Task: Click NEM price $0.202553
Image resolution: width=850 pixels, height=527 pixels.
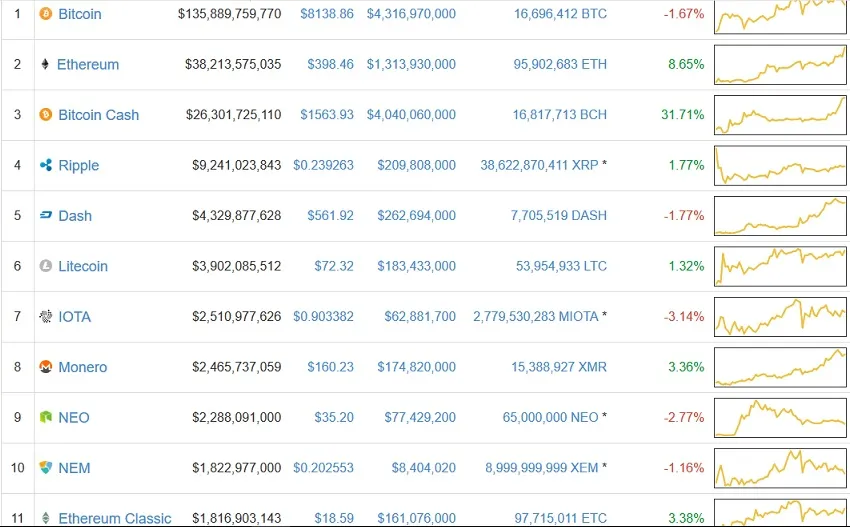Action: (x=323, y=467)
